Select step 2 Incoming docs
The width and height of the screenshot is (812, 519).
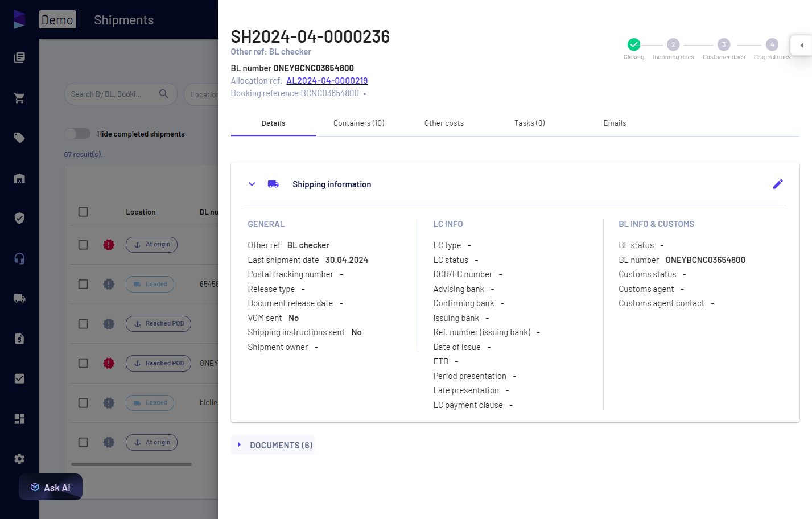coord(673,48)
